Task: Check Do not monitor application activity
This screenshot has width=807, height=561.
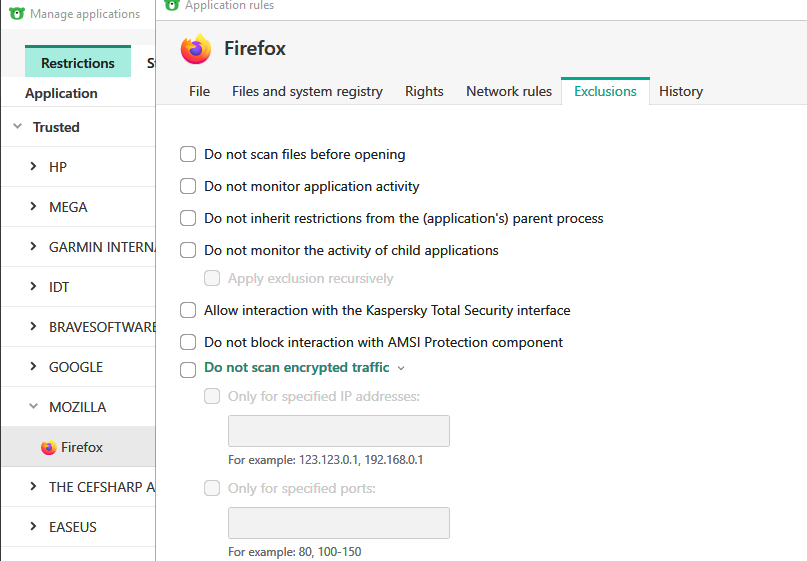Action: click(188, 186)
